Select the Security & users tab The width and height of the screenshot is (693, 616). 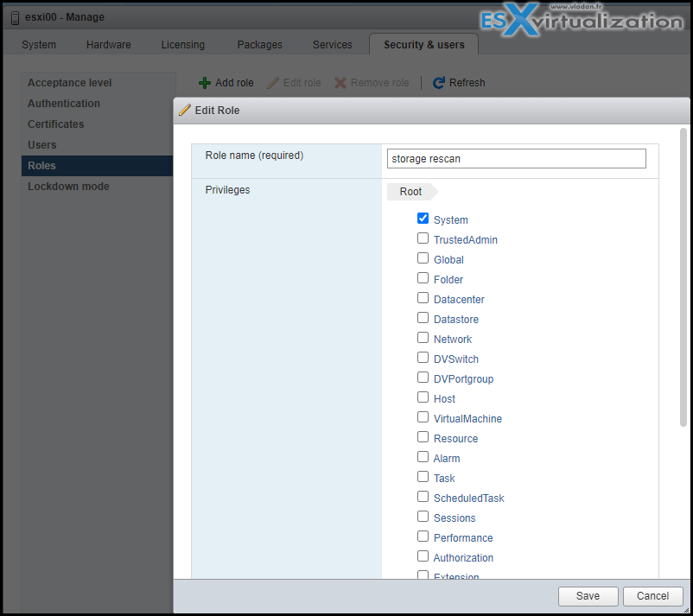point(424,45)
